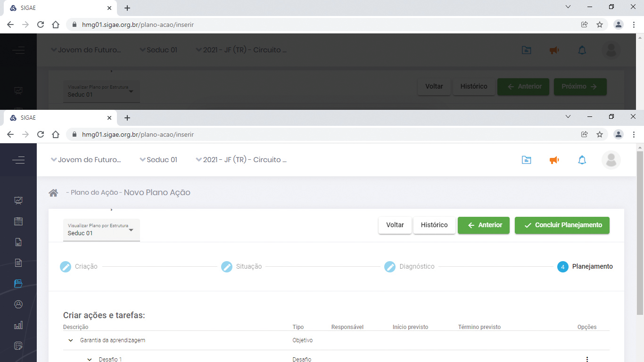This screenshot has height=362, width=644.
Task: Click the Próximo button in background window
Action: [x=580, y=87]
